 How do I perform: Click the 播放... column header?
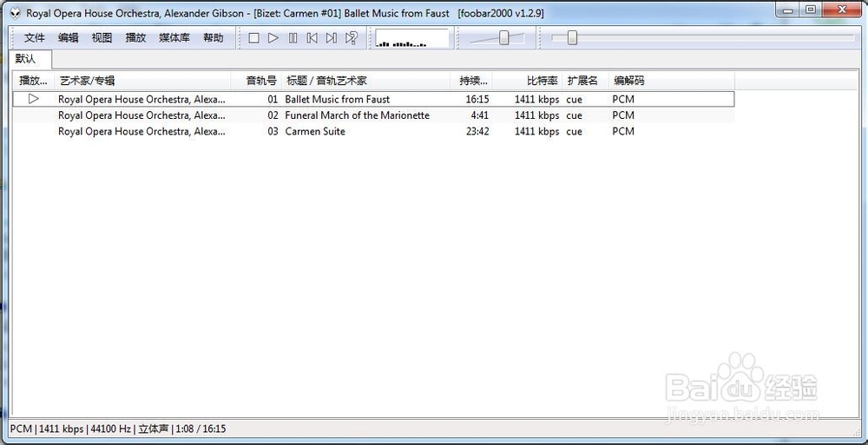(x=33, y=81)
